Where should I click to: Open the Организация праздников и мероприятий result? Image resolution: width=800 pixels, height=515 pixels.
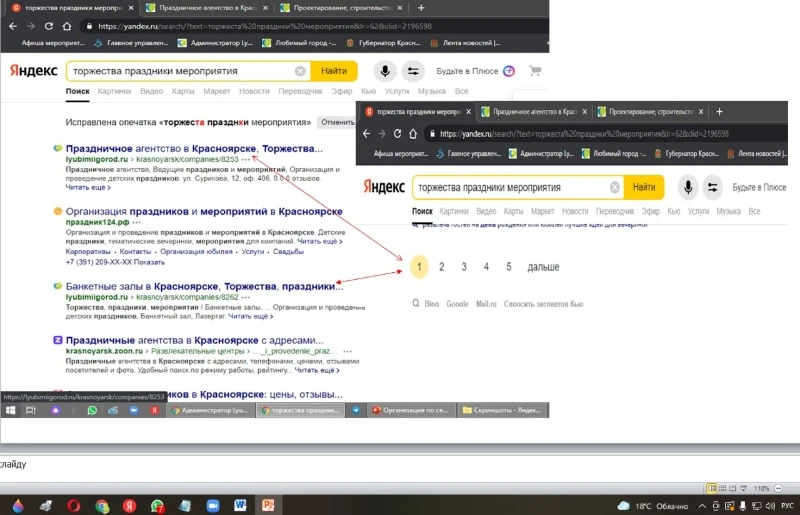coord(204,211)
